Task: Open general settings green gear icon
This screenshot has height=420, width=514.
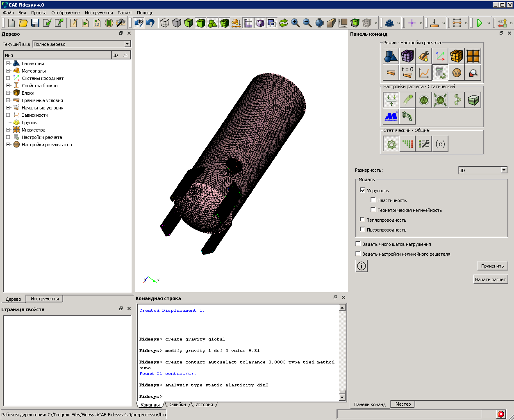Action: click(x=391, y=144)
